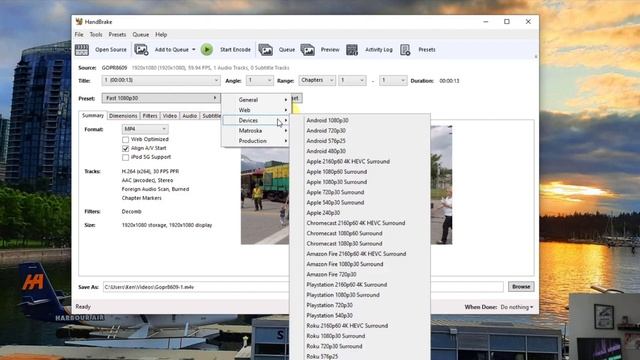
Task: Click the Open Source film icon
Action: 82,50
